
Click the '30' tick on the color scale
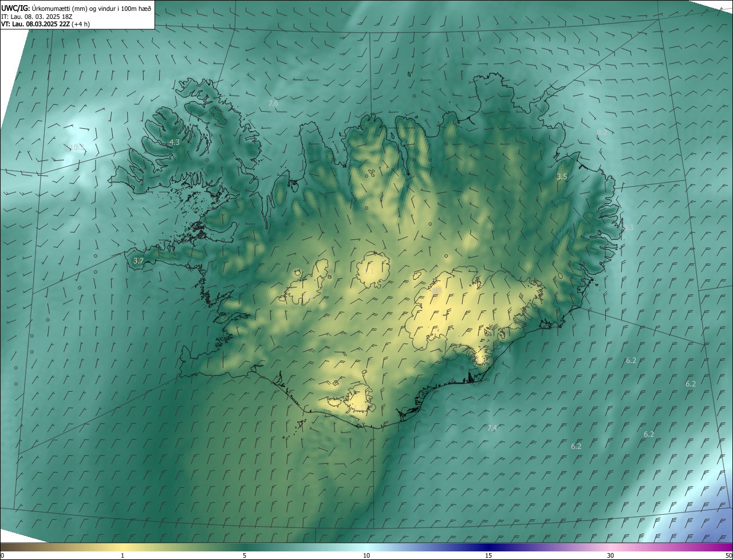[610, 555]
